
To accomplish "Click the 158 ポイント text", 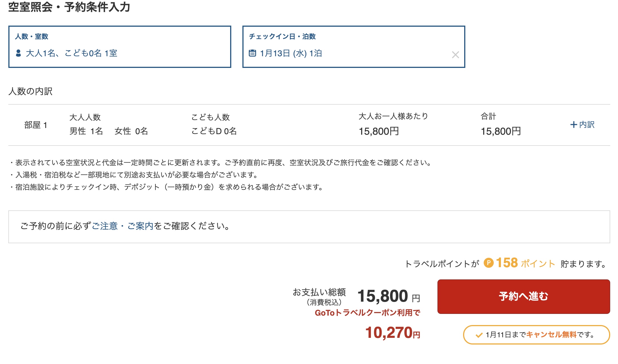I will point(525,263).
